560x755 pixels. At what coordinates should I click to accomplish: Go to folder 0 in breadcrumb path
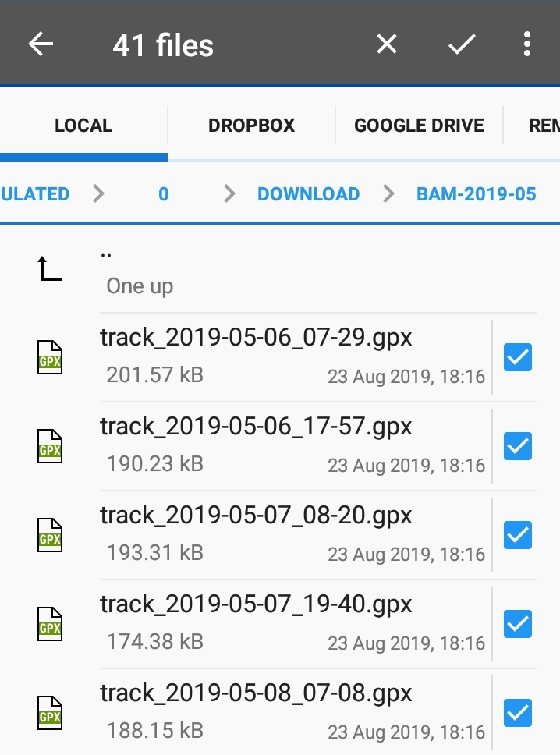[164, 193]
